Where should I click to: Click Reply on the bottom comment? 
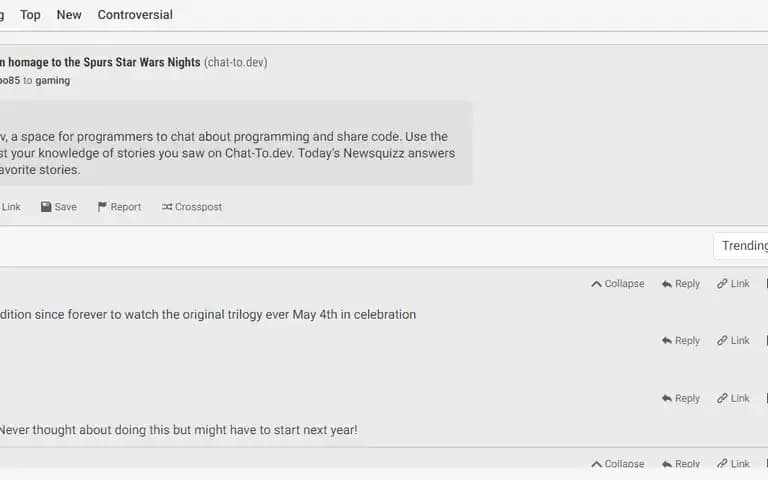click(x=680, y=463)
